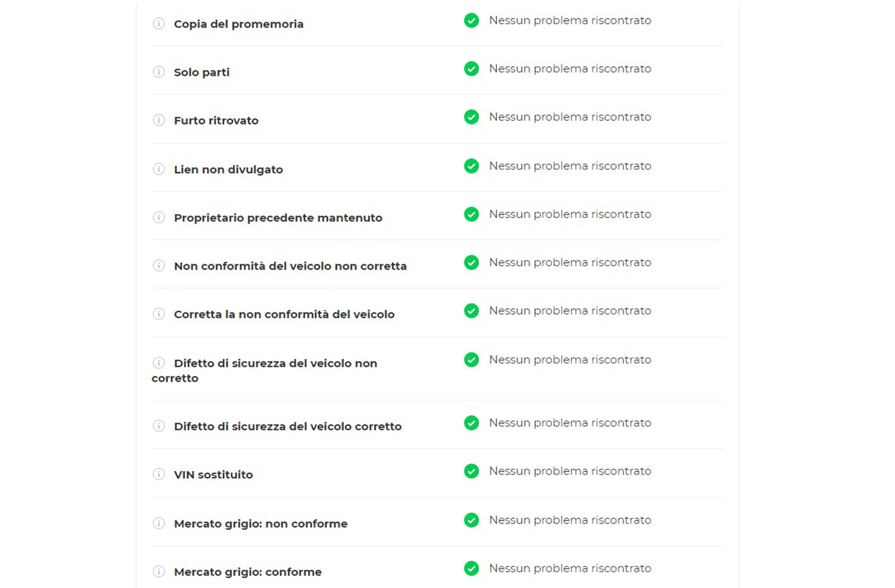This screenshot has width=895, height=588.
Task: Click green checkmark in Copia del promemoria row
Action: pos(471,20)
